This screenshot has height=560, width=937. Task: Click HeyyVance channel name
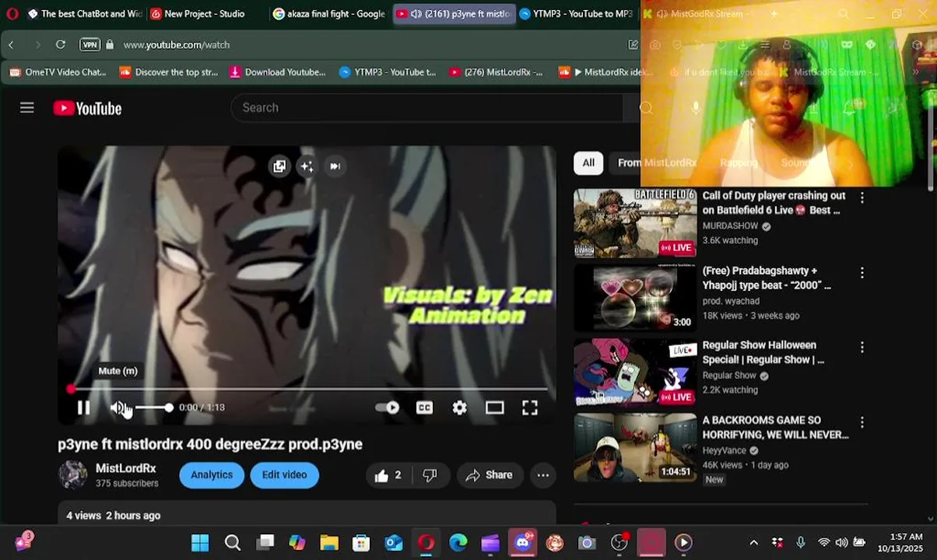click(x=724, y=450)
